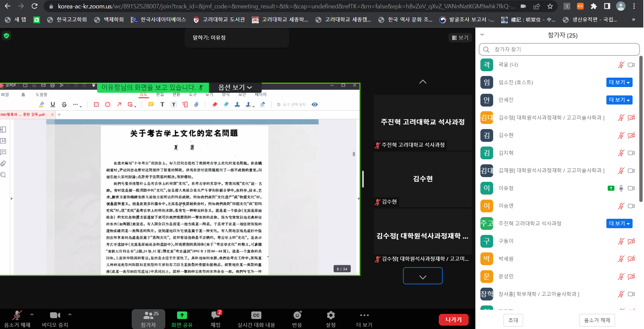Image resolution: width=644 pixels, height=329 pixels.
Task: Click the 초대 invite button
Action: pos(513,320)
